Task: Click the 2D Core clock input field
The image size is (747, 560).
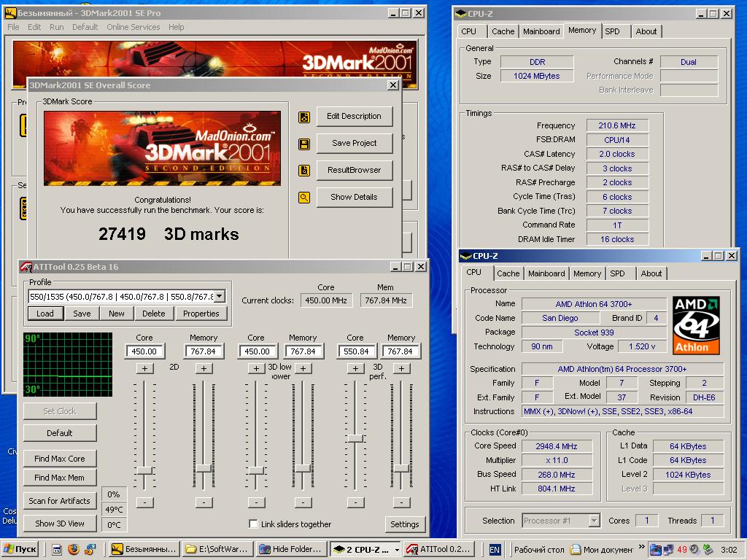Action: tap(144, 351)
